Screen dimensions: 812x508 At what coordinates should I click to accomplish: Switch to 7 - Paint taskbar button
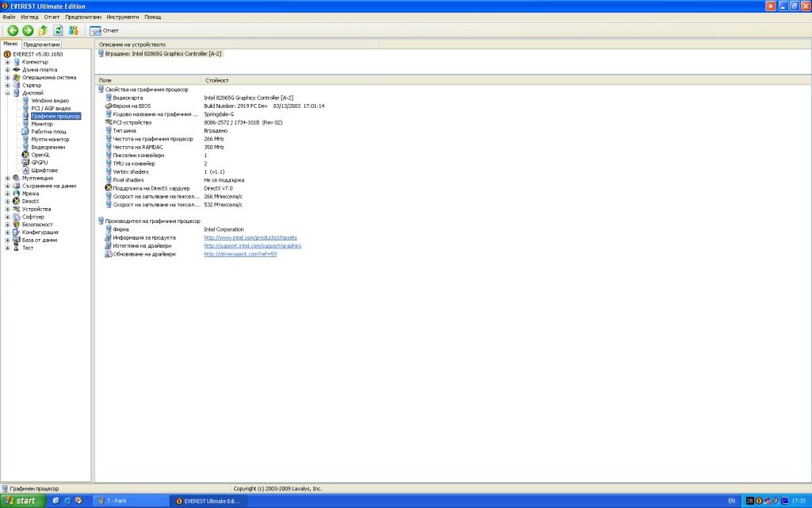pyautogui.click(x=131, y=502)
